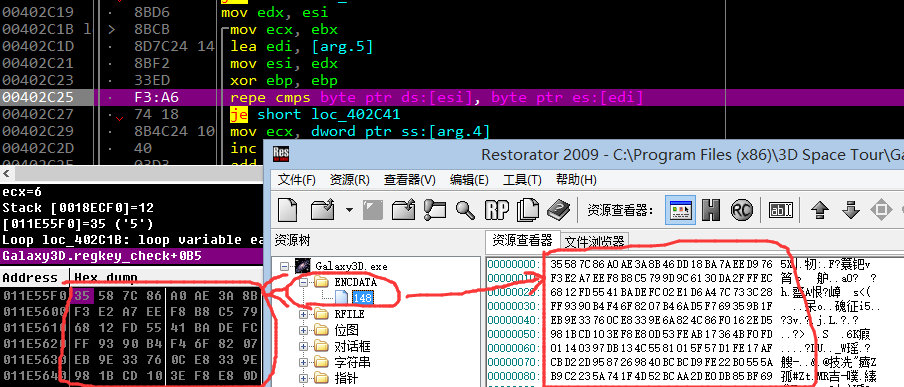
Task: Switch to the 资源查看器 tab
Action: coord(522,240)
